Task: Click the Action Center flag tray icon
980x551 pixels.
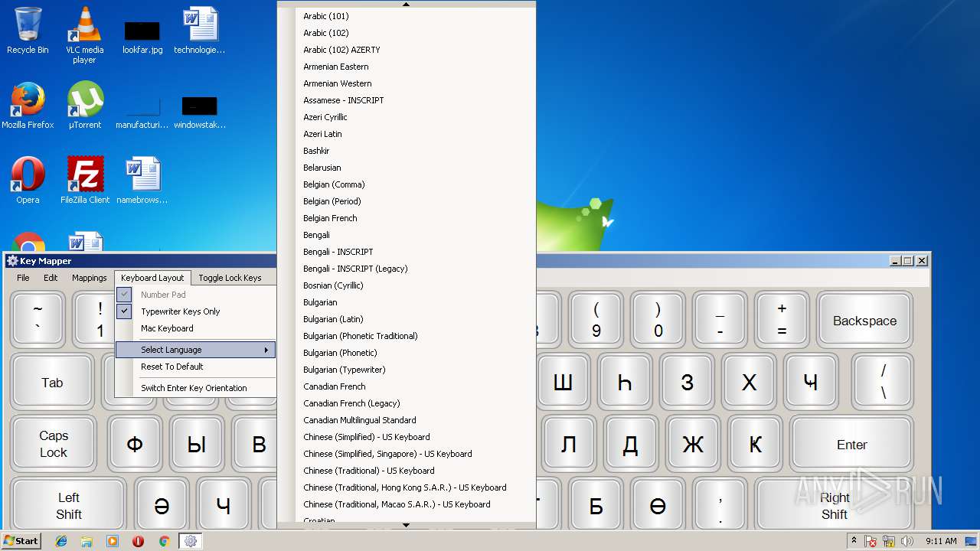Action: [x=871, y=541]
